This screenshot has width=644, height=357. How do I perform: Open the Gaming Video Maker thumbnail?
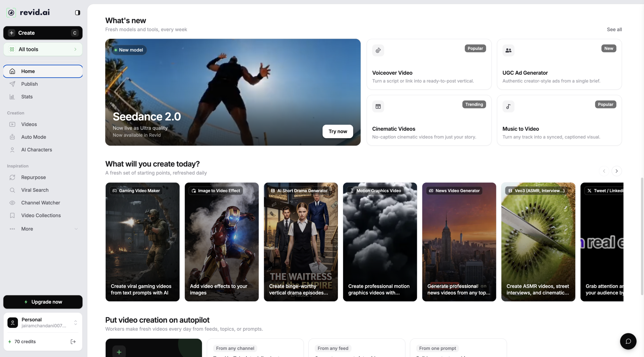pyautogui.click(x=142, y=242)
